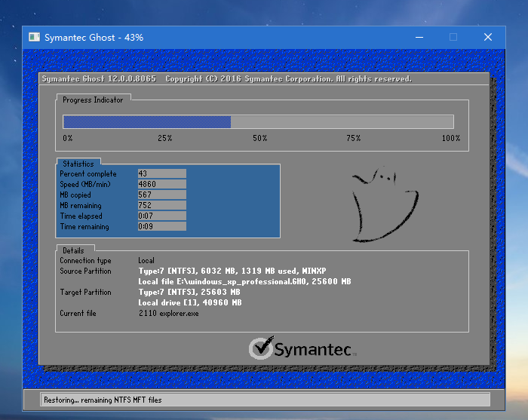The image size is (528, 420).
Task: Click the restore progress bar
Action: click(258, 121)
